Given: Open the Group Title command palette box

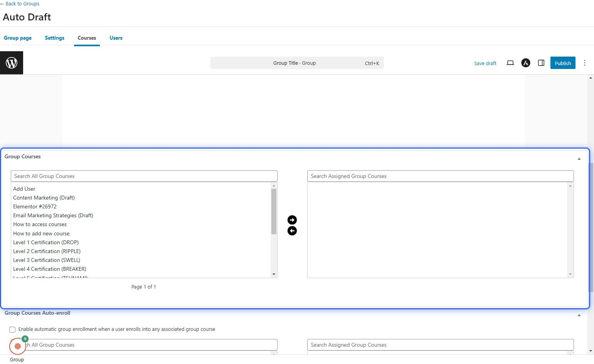Looking at the screenshot, I should (297, 63).
